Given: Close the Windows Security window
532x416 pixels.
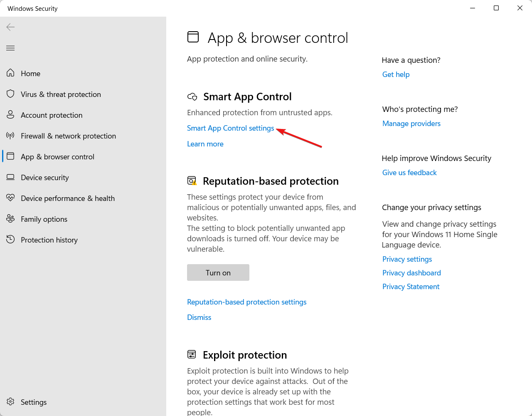Looking at the screenshot, I should pos(520,8).
